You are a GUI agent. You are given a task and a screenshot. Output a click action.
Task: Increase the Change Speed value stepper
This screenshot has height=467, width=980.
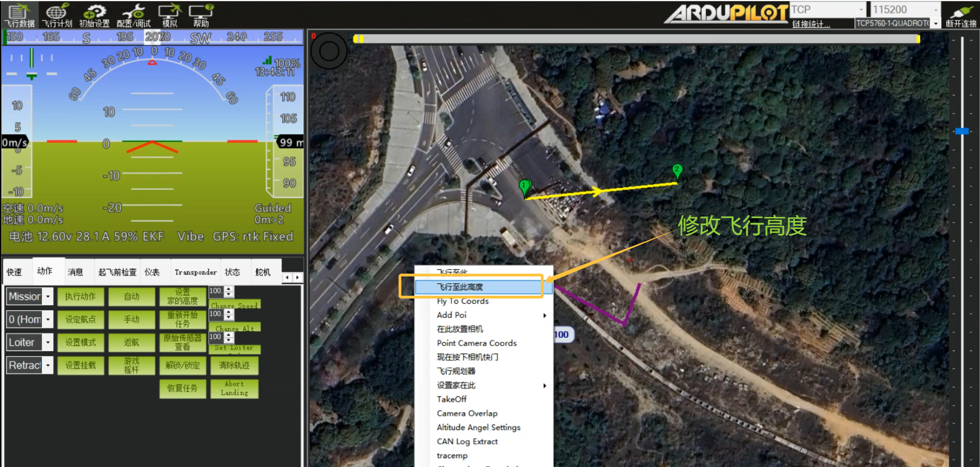pos(229,289)
